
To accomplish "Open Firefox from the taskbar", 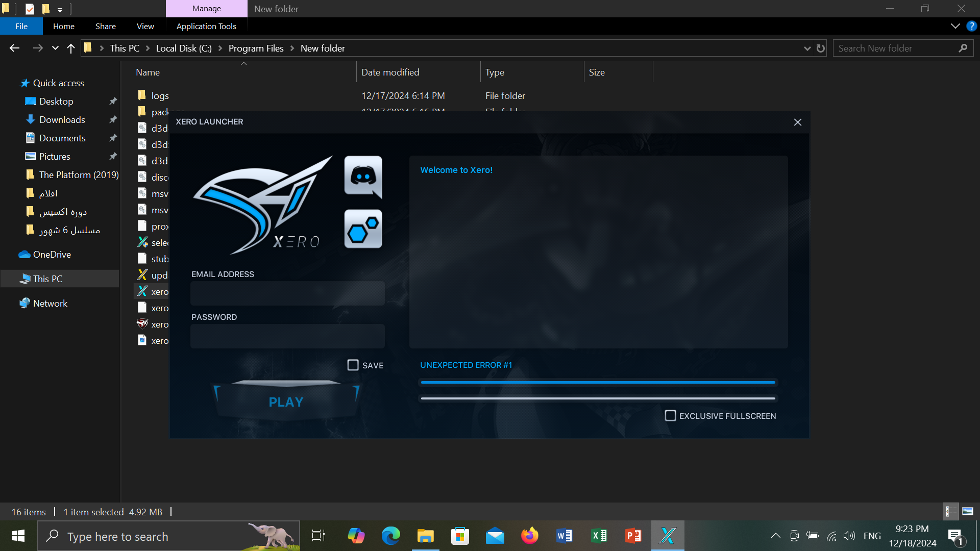I will 529,536.
